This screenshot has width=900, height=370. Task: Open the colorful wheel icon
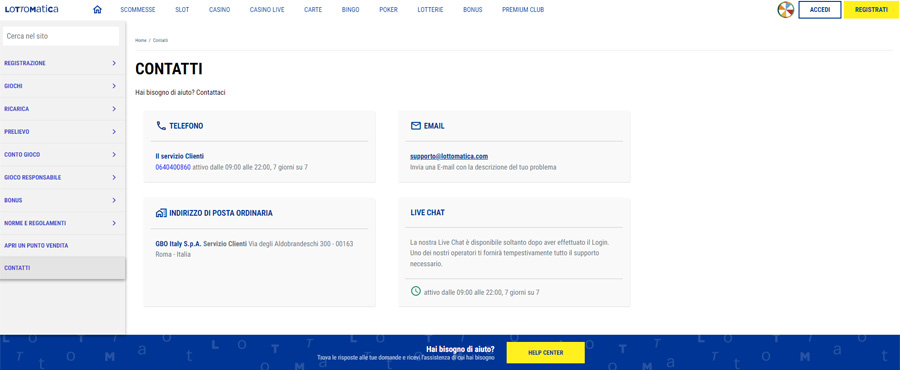786,10
